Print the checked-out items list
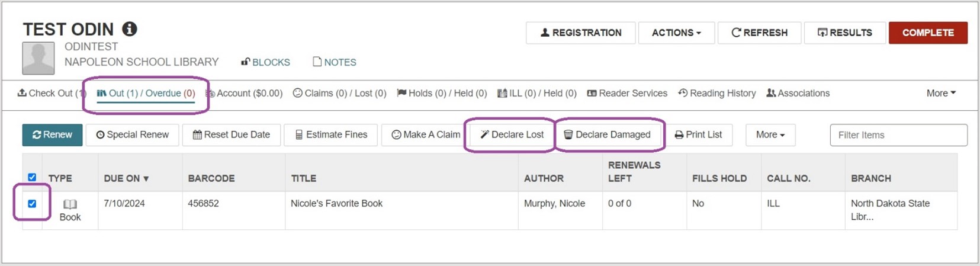This screenshot has width=980, height=266. (x=698, y=134)
